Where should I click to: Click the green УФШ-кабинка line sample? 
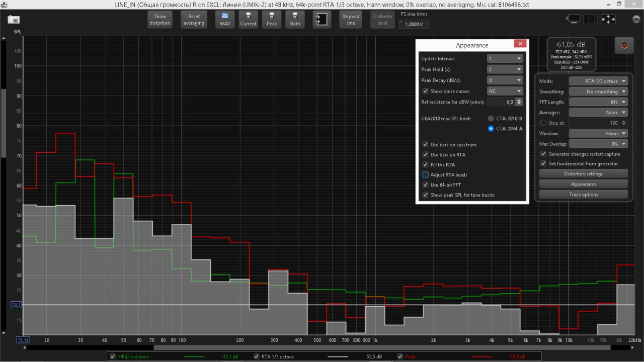coord(194,357)
